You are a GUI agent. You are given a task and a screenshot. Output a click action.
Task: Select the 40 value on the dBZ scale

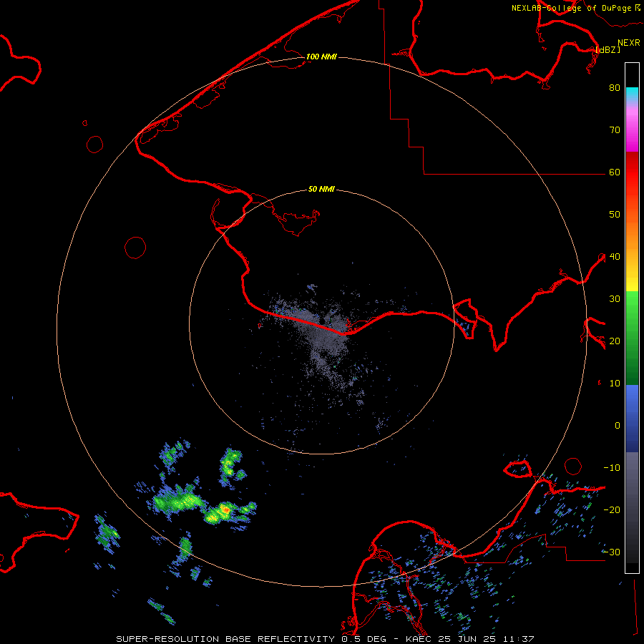pyautogui.click(x=615, y=257)
